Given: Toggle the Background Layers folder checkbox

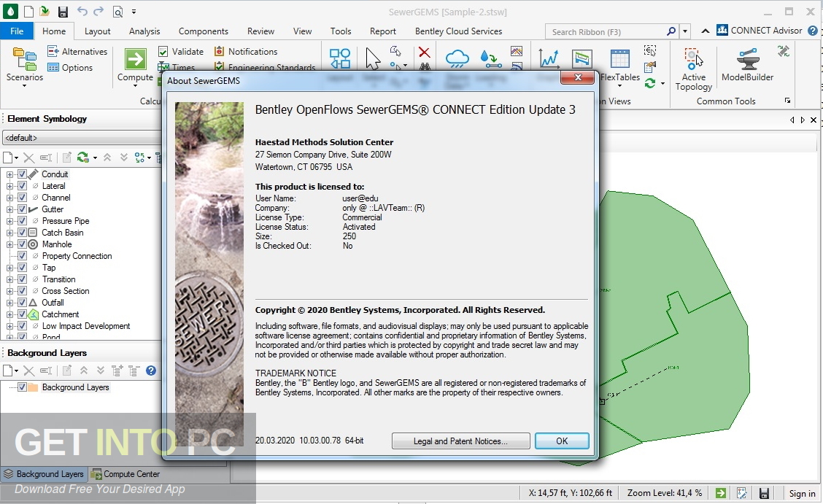Looking at the screenshot, I should 22,387.
